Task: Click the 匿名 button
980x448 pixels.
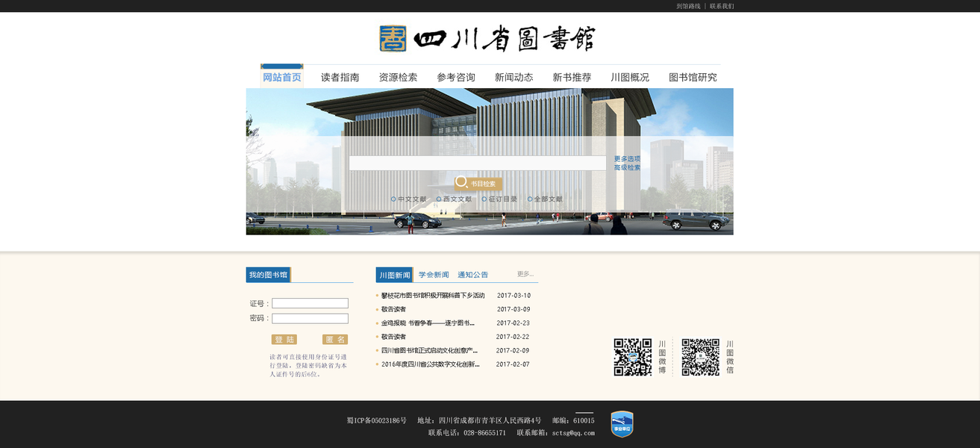Action: (335, 340)
